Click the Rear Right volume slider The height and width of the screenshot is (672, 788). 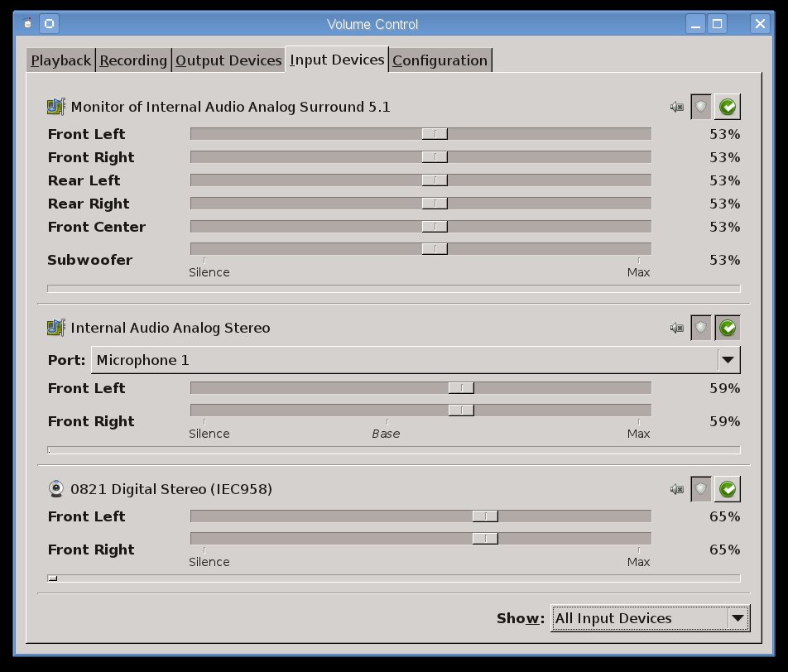420,203
